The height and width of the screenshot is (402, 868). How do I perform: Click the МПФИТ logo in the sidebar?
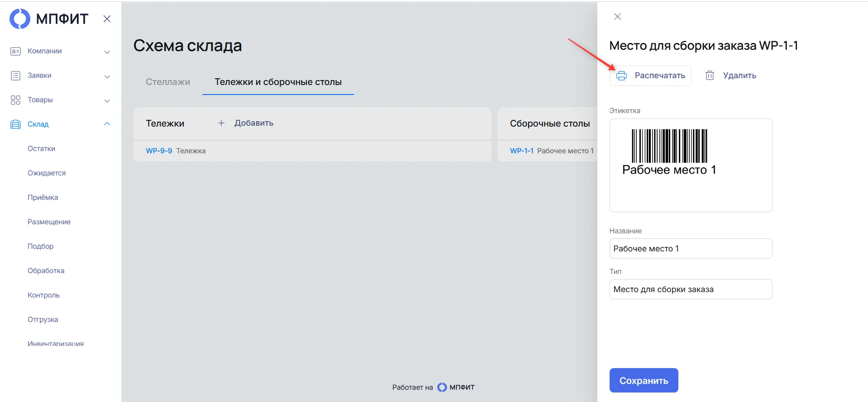pos(49,19)
